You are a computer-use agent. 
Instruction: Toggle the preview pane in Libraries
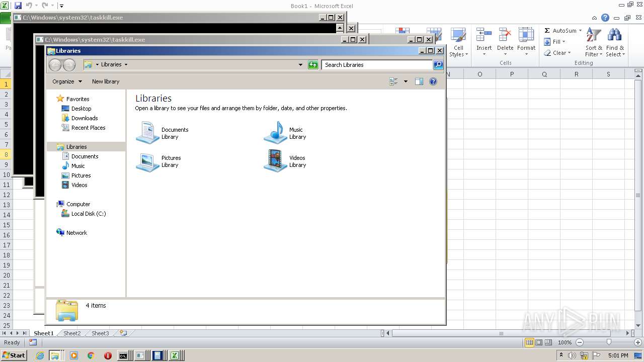click(x=419, y=81)
